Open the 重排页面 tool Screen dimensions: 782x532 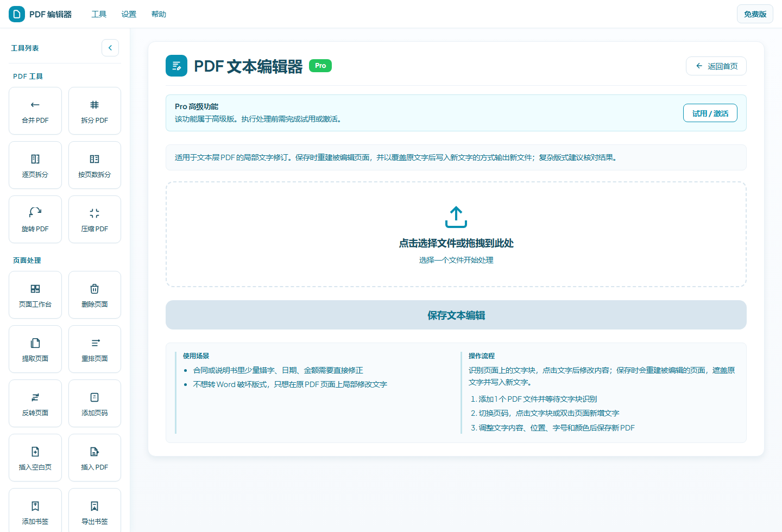point(94,349)
